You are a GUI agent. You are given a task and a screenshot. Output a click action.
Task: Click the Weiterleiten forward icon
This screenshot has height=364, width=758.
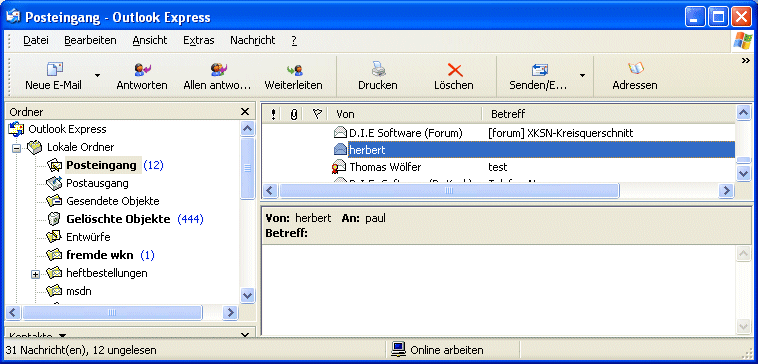coord(294,70)
